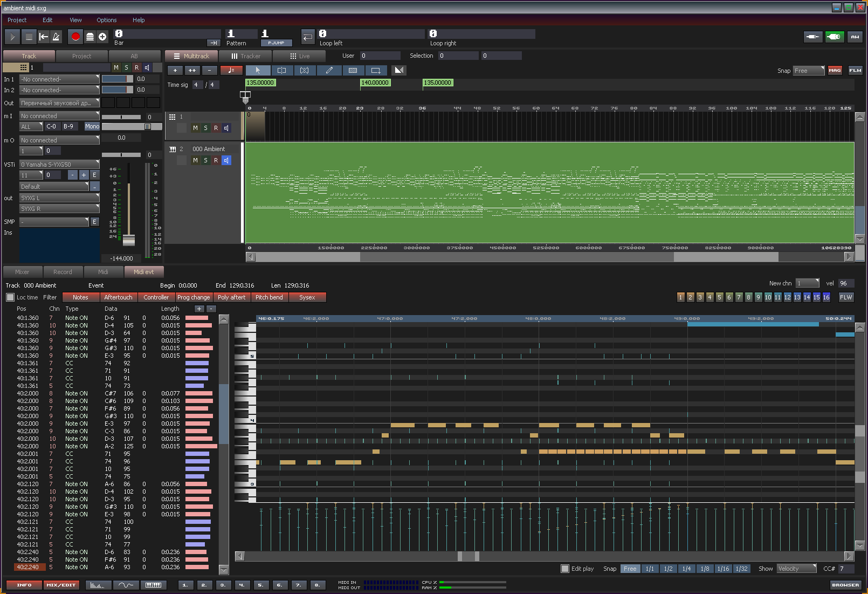The height and width of the screenshot is (594, 868).
Task: Select the mute/erase clip tool
Action: pyautogui.click(x=305, y=70)
